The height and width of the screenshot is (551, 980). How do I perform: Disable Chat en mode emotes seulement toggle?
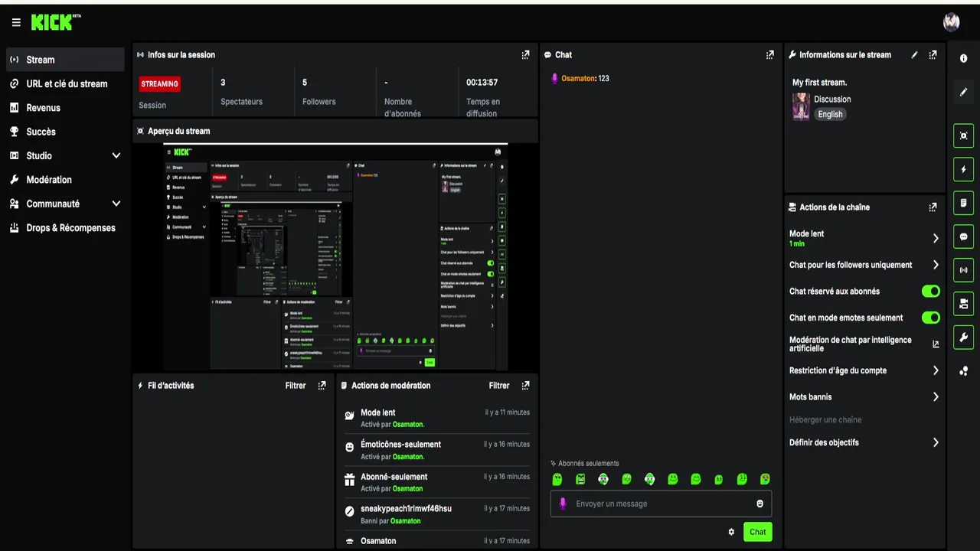coord(930,318)
